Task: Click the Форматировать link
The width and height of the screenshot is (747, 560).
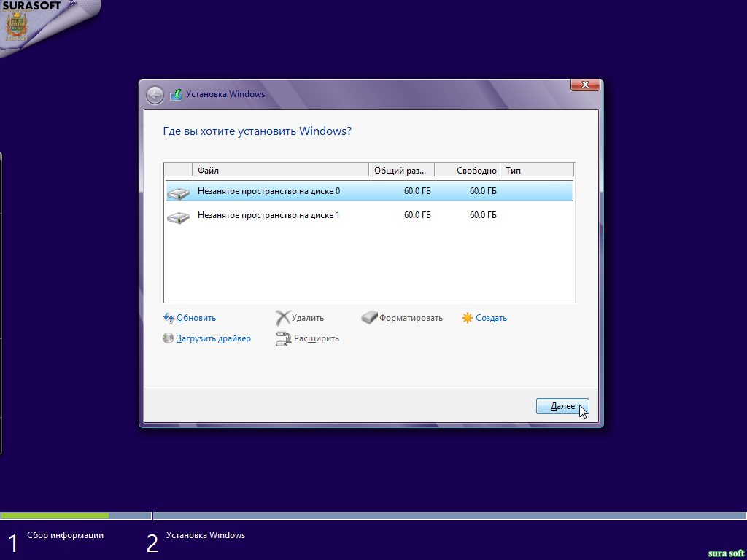Action: coord(411,318)
